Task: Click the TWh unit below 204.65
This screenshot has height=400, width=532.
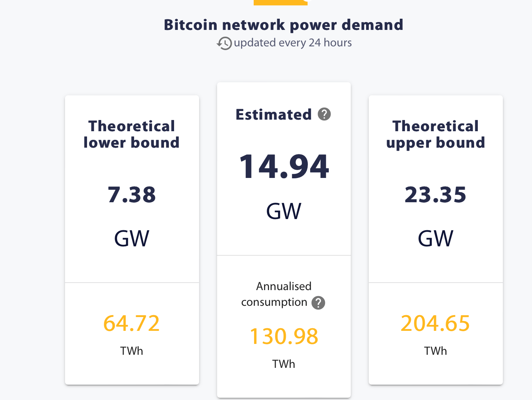Action: tap(435, 351)
